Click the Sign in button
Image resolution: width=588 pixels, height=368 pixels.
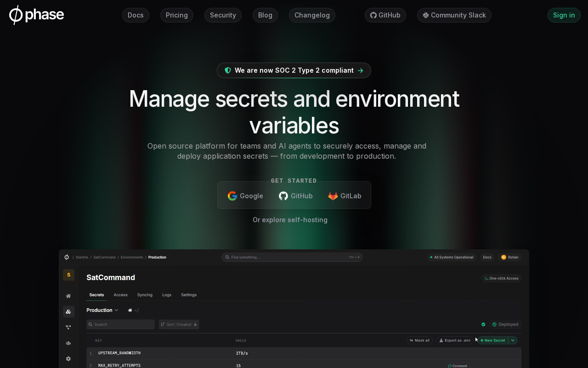pyautogui.click(x=564, y=15)
